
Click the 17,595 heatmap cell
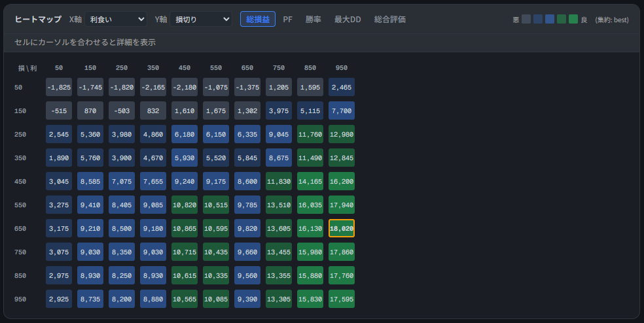[x=341, y=299]
